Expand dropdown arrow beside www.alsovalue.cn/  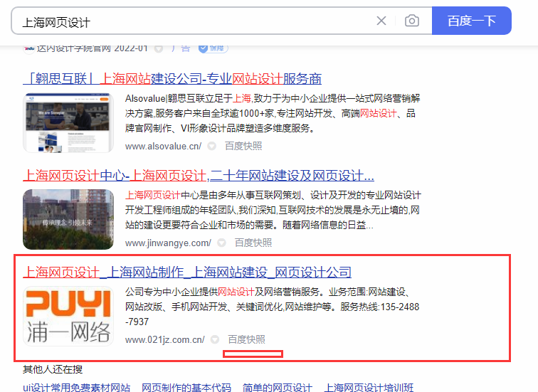(x=211, y=147)
